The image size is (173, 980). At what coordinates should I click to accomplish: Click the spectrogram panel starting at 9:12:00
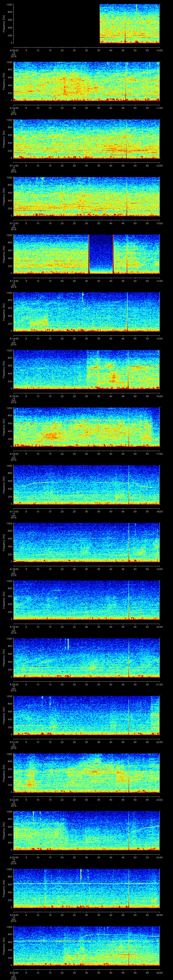(87, 197)
